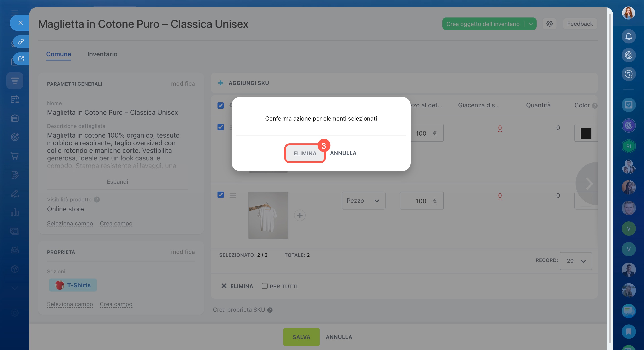Confirm with ELIMINA button in dialog

[x=305, y=153]
